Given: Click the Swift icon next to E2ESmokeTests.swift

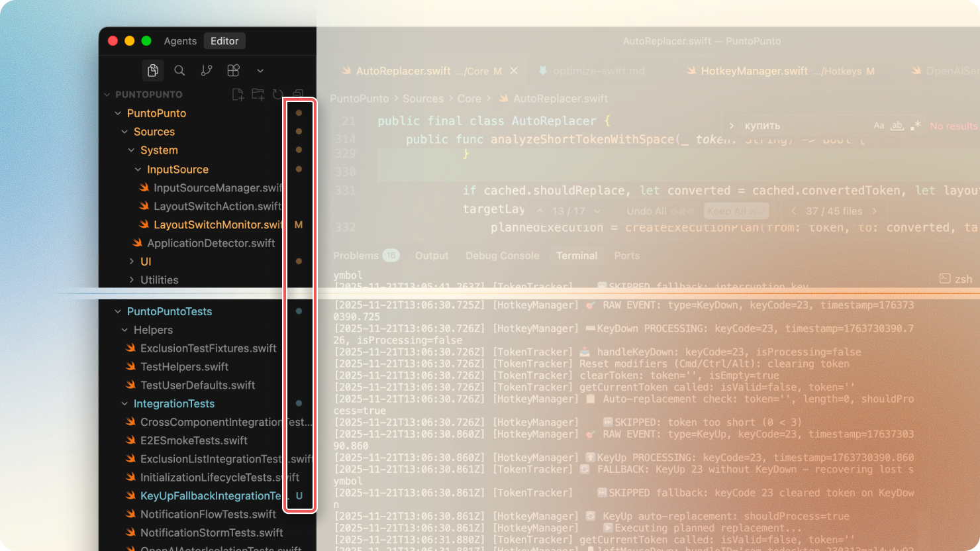Looking at the screenshot, I should coord(131,440).
